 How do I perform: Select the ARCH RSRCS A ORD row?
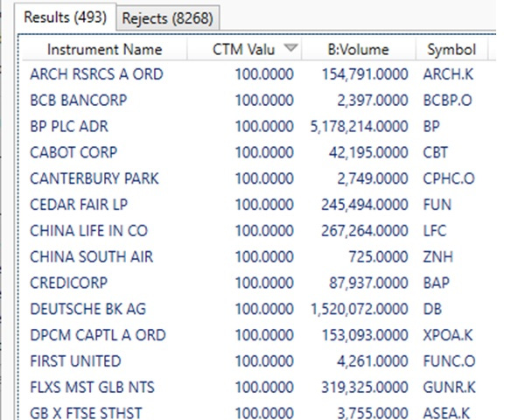coord(96,74)
